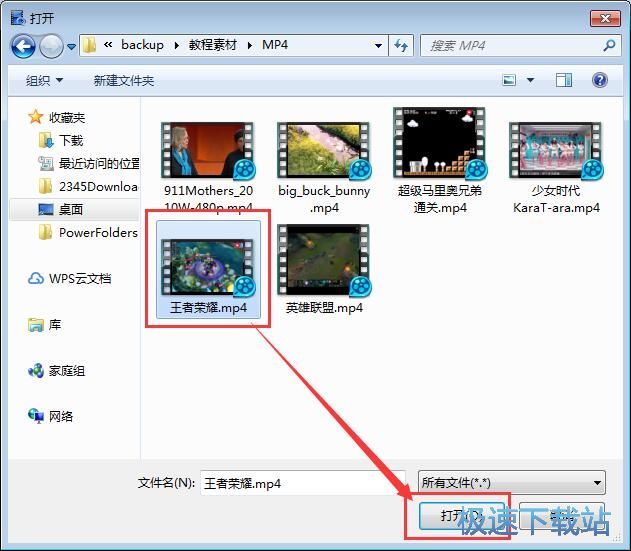The image size is (631, 551).
Task: Select the 911Mothers video thumbnail
Action: pos(208,150)
